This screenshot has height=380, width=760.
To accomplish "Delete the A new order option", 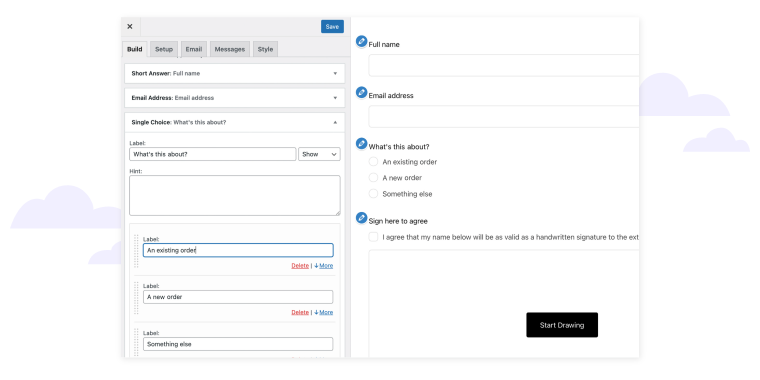I will click(x=300, y=312).
